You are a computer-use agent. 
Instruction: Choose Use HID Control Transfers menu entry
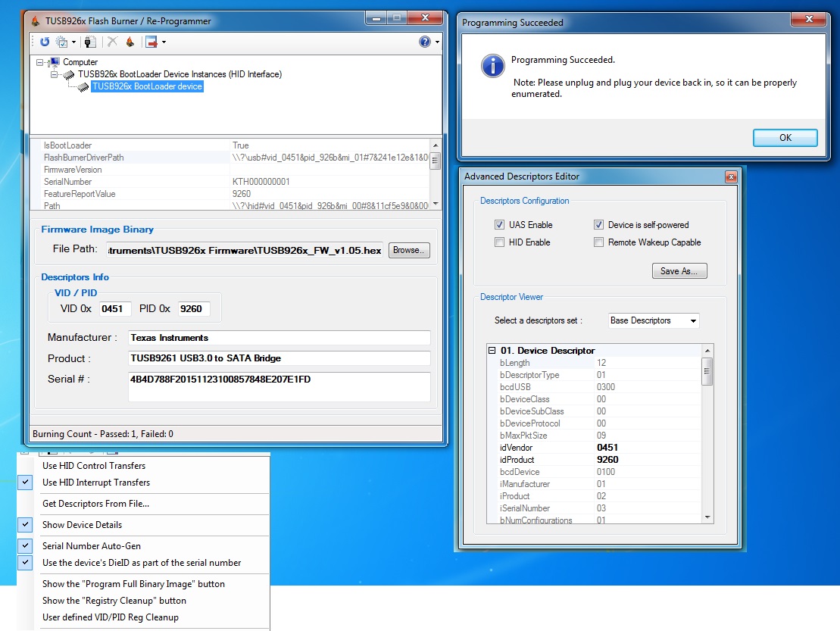click(94, 465)
